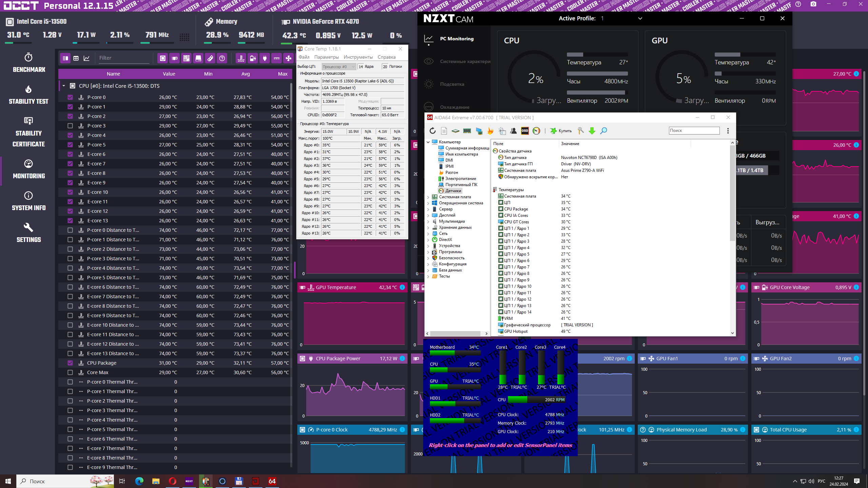868x488 pixels.
Task: Collapse the CPU [#0] Intel Core i5-13500 group
Action: 64,86
